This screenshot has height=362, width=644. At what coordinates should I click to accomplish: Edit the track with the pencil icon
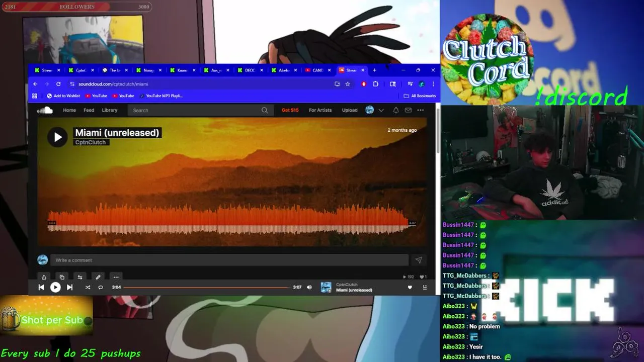(x=98, y=277)
